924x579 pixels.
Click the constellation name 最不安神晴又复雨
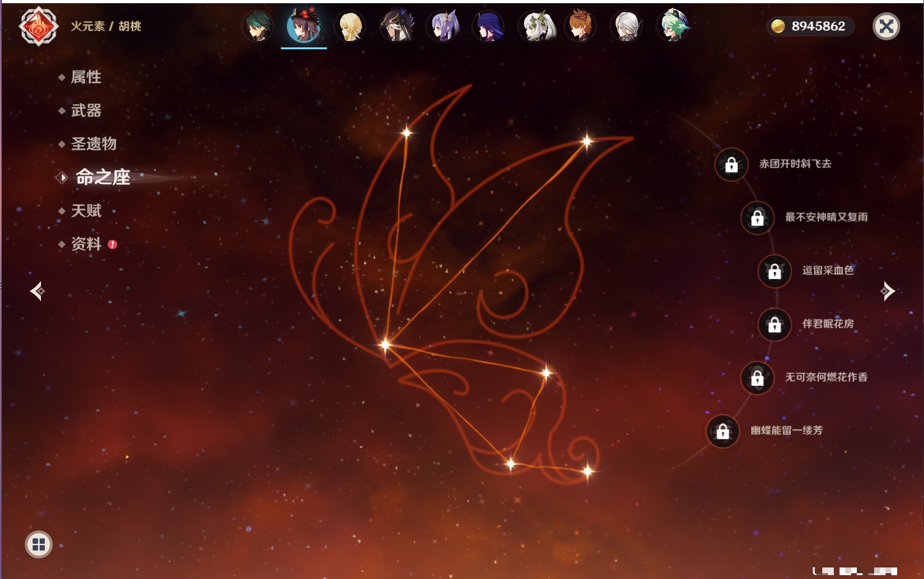tap(827, 217)
